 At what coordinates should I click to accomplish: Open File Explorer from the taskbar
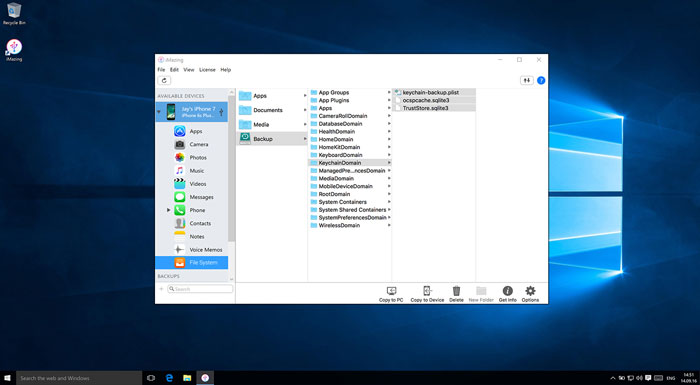[x=187, y=378]
